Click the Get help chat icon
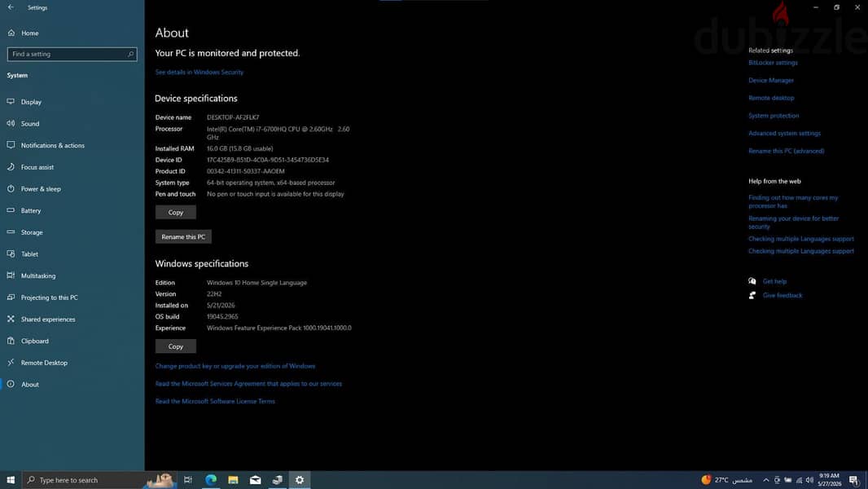Viewport: 868px width, 489px height. (752, 281)
